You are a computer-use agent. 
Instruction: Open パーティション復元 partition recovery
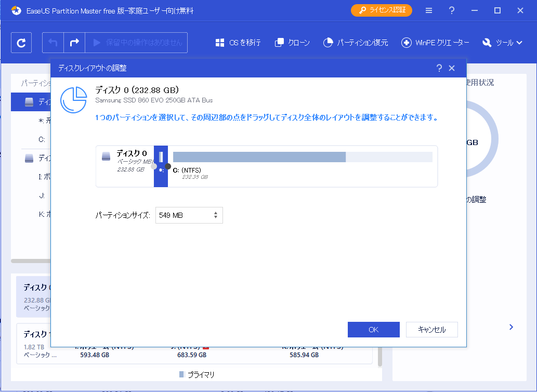click(356, 43)
